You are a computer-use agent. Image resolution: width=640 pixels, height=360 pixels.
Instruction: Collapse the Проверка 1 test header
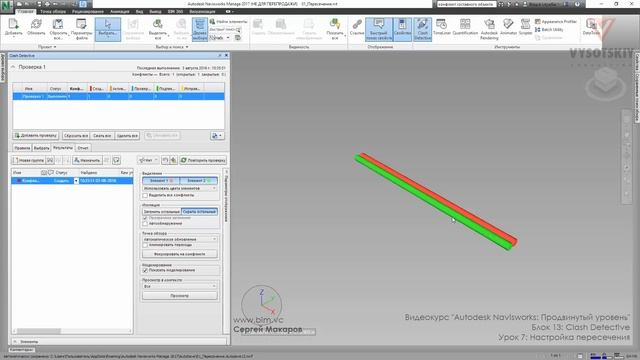click(x=13, y=67)
